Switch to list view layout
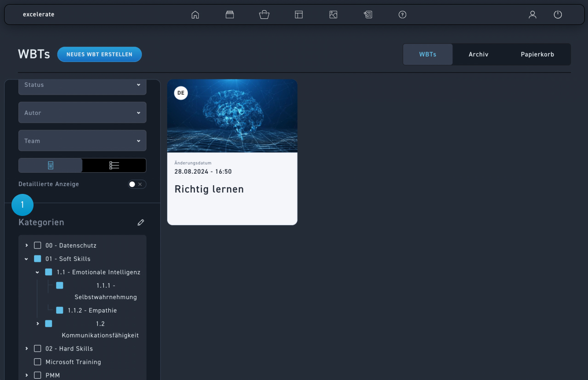The height and width of the screenshot is (380, 588). tap(114, 165)
